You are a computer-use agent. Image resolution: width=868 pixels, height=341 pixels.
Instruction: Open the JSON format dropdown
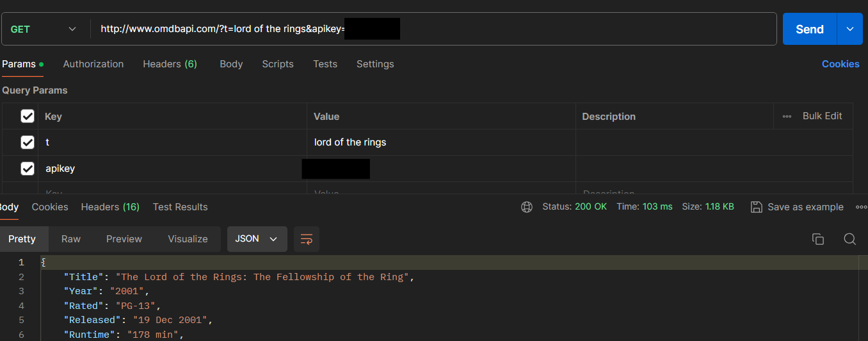click(257, 239)
